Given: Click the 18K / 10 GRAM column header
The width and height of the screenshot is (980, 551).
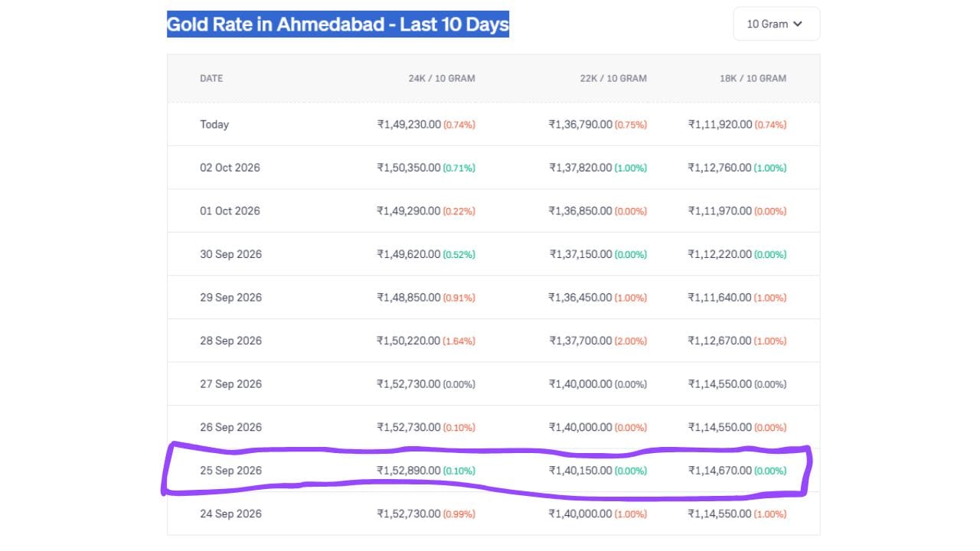Looking at the screenshot, I should pos(753,78).
